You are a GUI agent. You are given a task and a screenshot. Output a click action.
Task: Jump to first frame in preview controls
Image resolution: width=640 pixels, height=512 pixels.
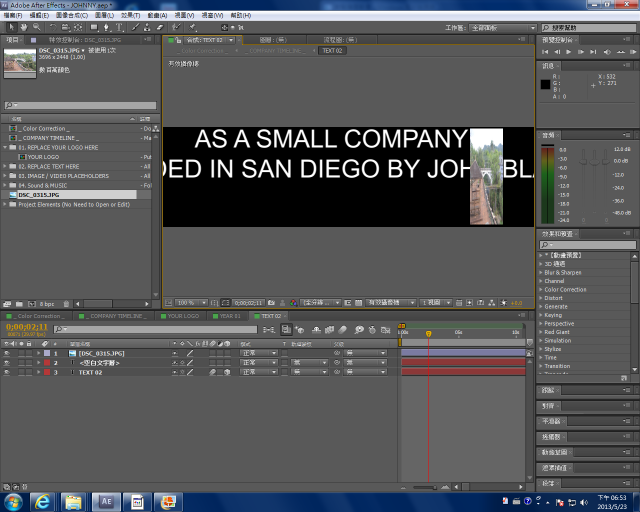click(x=545, y=52)
